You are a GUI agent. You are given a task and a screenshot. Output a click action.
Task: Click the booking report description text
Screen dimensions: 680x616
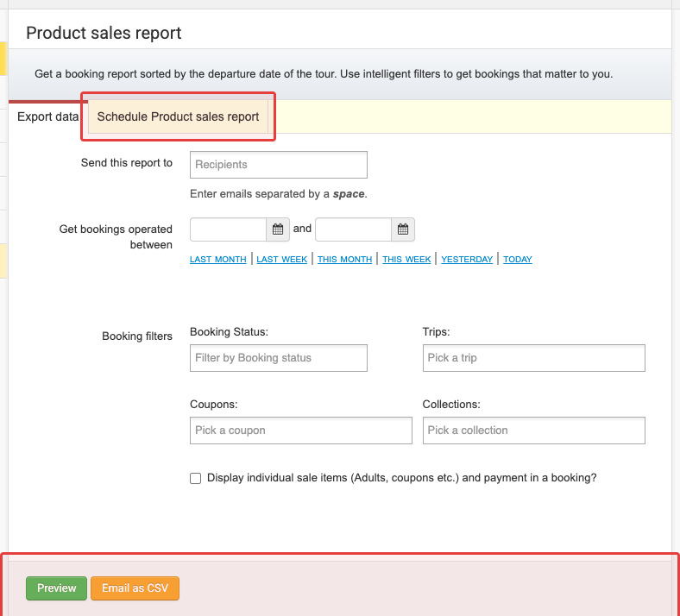[x=324, y=74]
